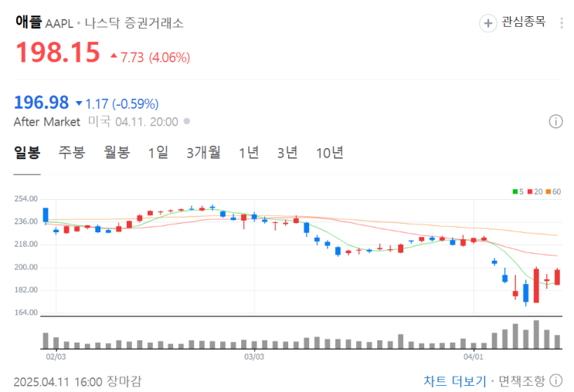Click the green 5-day MA legend swatch
The width and height of the screenshot is (574, 392).
(x=515, y=191)
